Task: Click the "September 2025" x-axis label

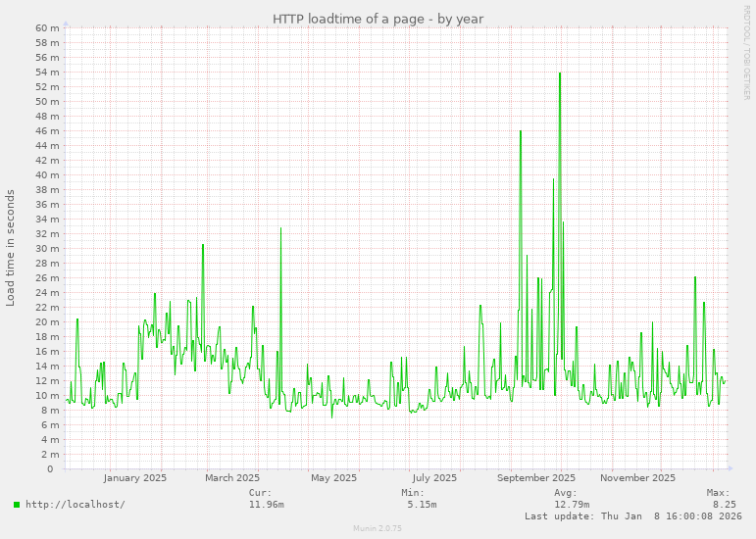Action: [x=536, y=478]
